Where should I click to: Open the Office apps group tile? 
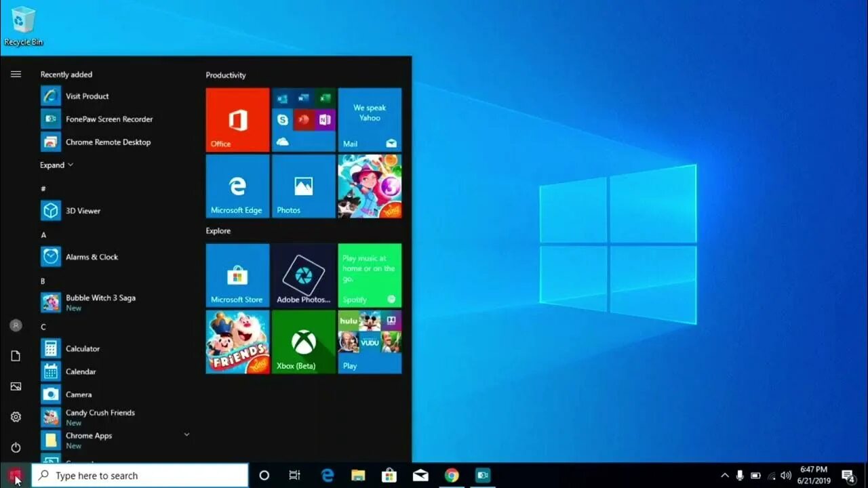pos(304,119)
